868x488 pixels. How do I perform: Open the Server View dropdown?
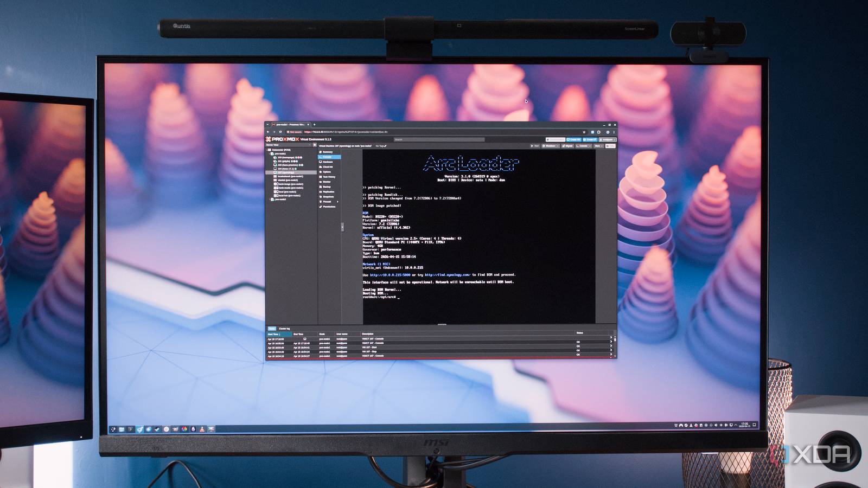click(x=289, y=145)
